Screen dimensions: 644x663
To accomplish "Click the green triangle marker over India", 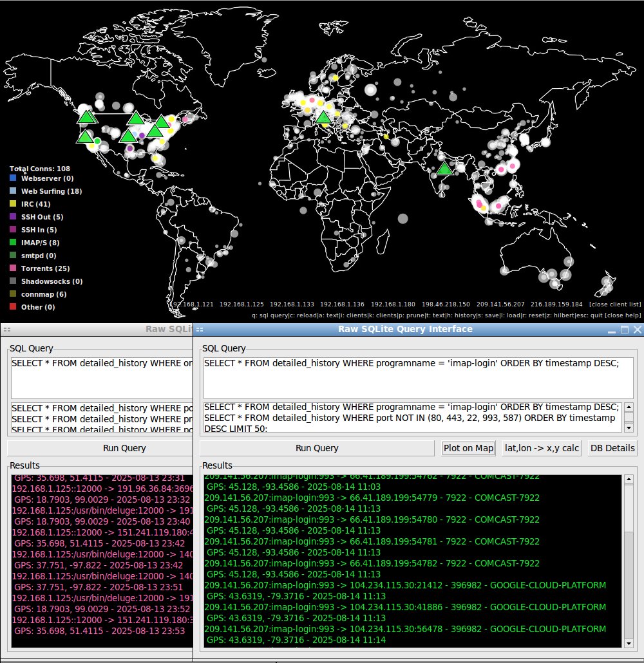I will pyautogui.click(x=444, y=168).
